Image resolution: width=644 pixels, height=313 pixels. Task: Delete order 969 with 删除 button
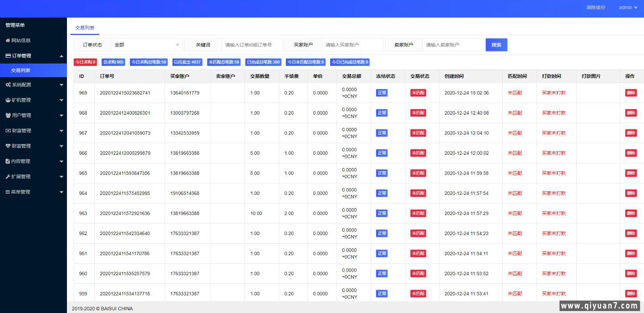630,93
